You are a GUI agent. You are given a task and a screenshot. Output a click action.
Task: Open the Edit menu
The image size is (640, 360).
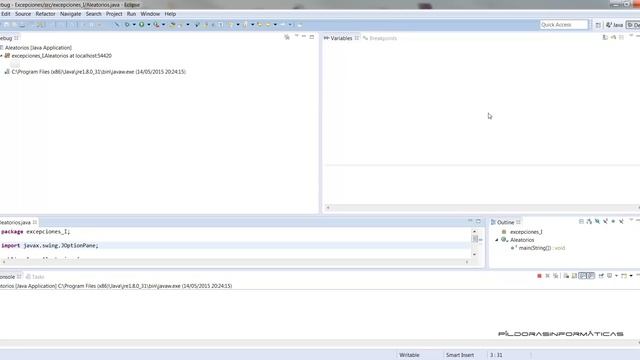pyautogui.click(x=5, y=14)
